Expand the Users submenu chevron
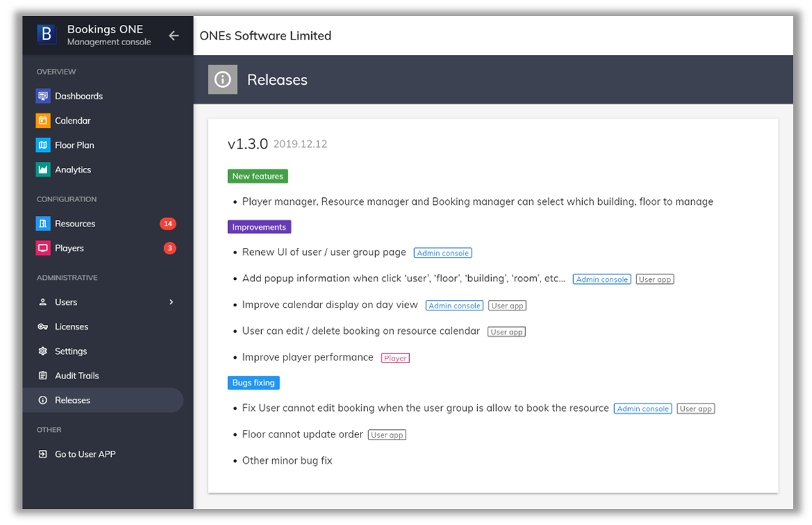The image size is (812, 525). tap(171, 302)
